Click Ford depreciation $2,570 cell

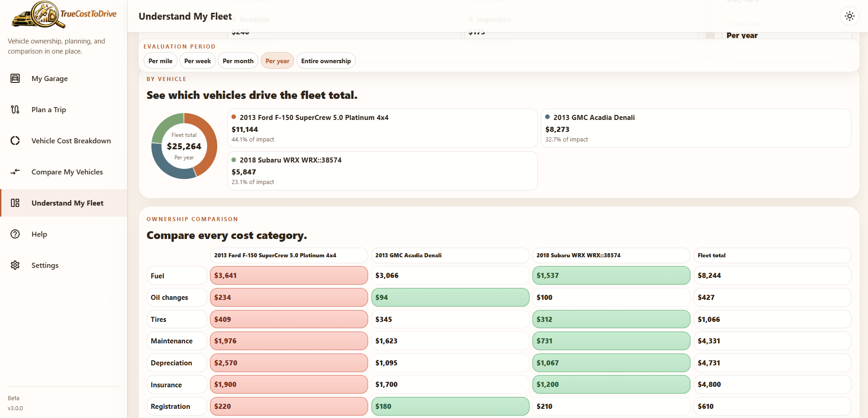point(289,363)
